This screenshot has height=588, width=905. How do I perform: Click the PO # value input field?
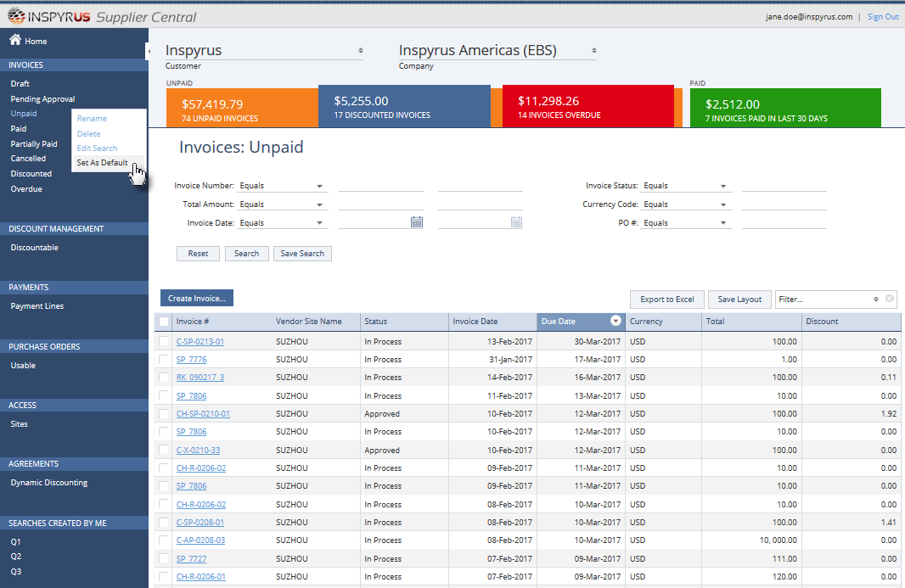pyautogui.click(x=784, y=223)
